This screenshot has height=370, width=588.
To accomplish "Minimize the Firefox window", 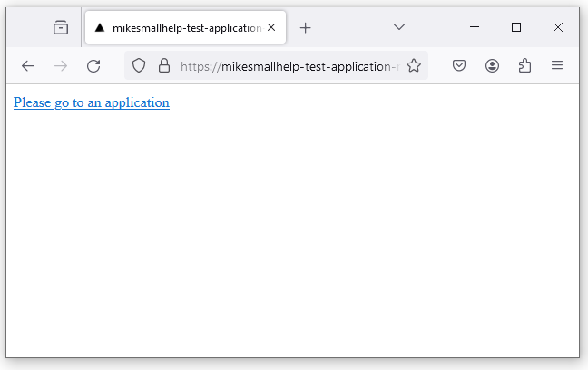I will [x=475, y=27].
